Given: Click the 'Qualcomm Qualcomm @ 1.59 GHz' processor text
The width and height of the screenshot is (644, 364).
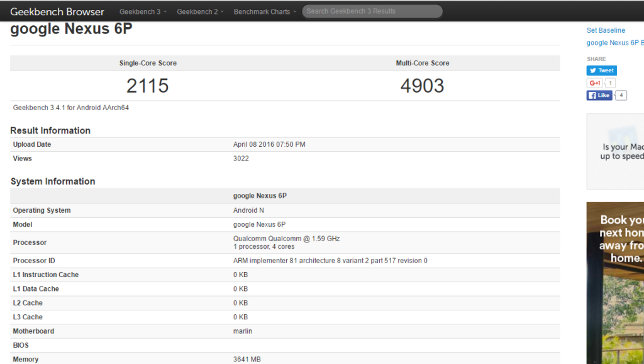Looking at the screenshot, I should 287,239.
